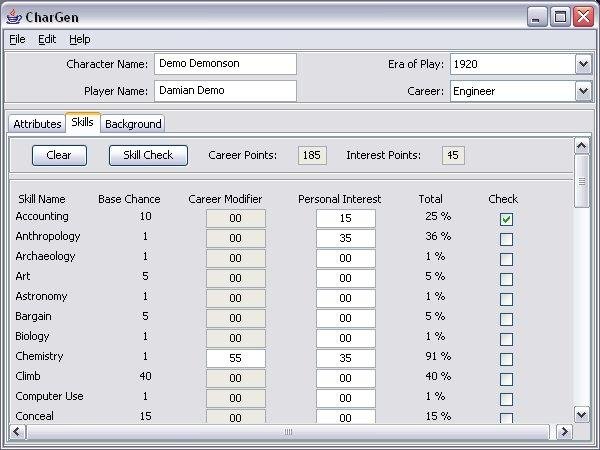Screen dimensions: 600x450
Task: Tick the Chemistry skill check box
Action: click(x=506, y=359)
